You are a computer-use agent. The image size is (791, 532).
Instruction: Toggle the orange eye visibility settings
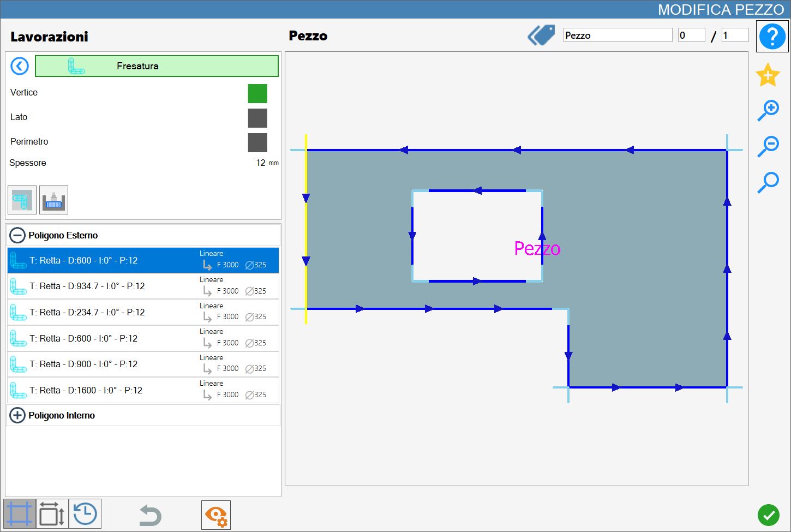point(216,515)
